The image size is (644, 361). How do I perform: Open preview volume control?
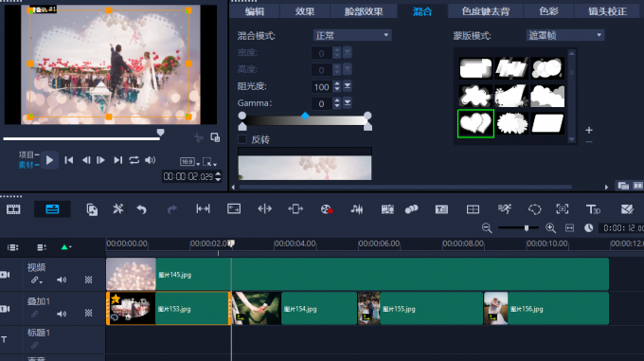150,160
